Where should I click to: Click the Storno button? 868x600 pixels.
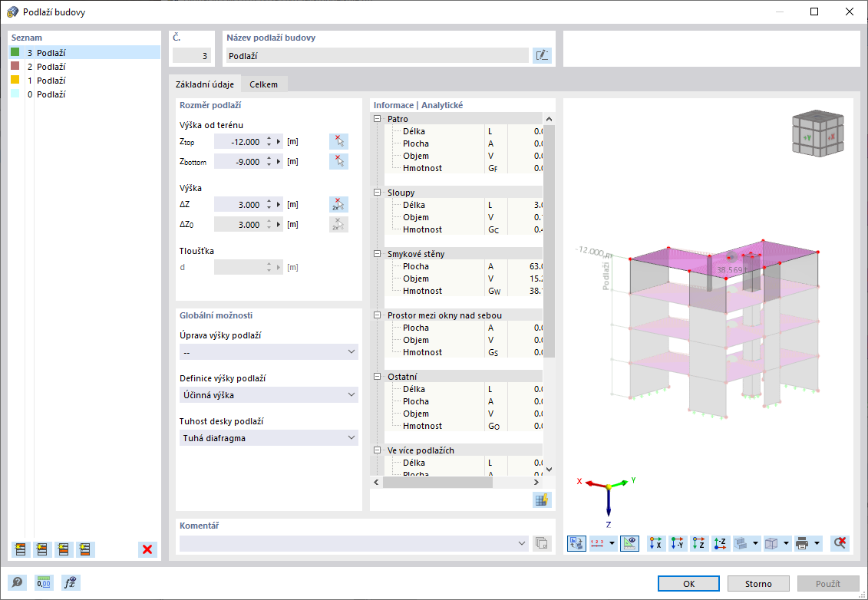click(758, 583)
